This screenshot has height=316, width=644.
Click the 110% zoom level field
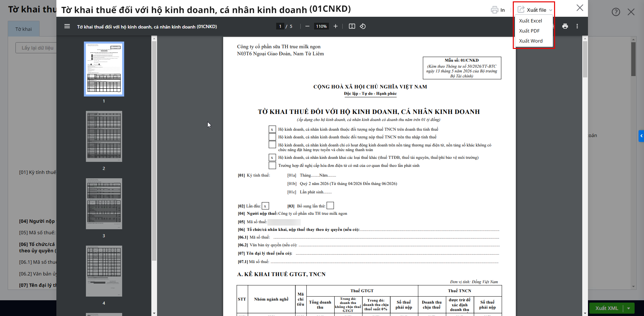click(321, 26)
